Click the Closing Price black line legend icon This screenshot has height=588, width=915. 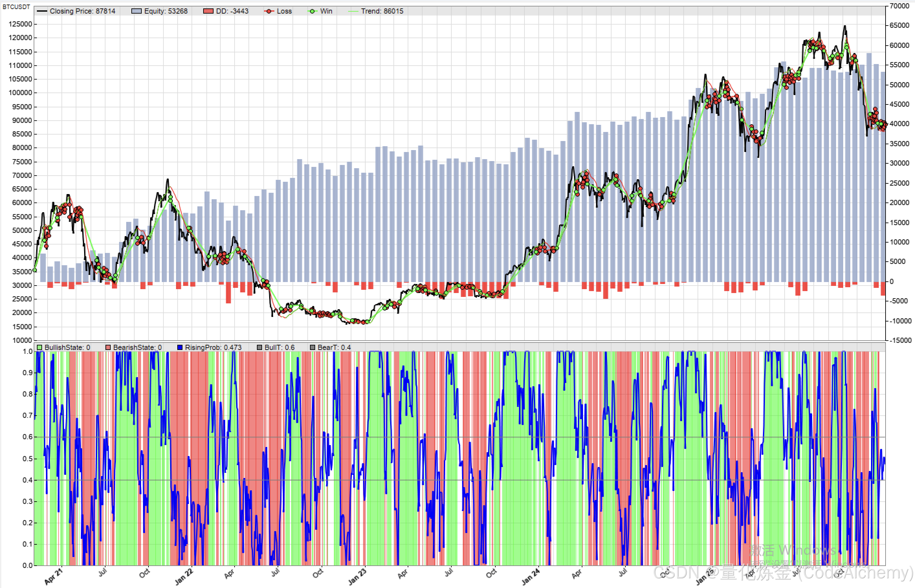tap(42, 11)
